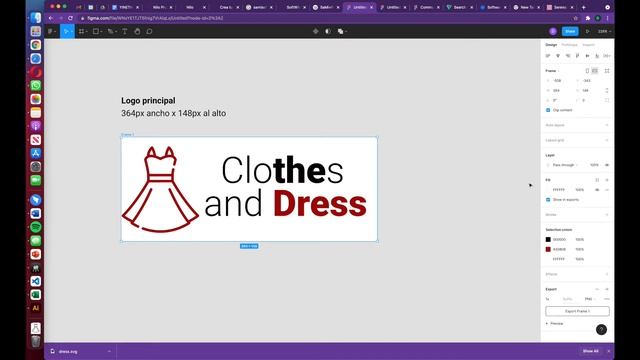The height and width of the screenshot is (360, 640).
Task: Click the Align left icon
Action: (x=548, y=56)
